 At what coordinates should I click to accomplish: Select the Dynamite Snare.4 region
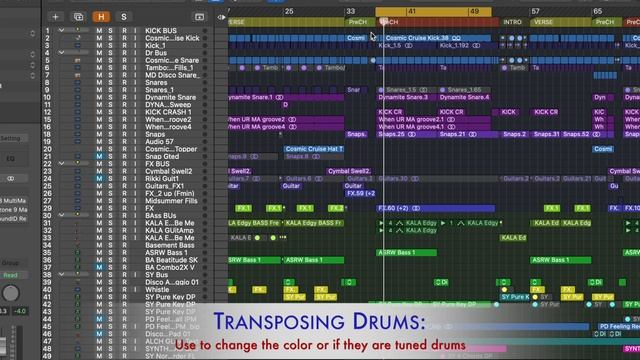tap(464, 97)
